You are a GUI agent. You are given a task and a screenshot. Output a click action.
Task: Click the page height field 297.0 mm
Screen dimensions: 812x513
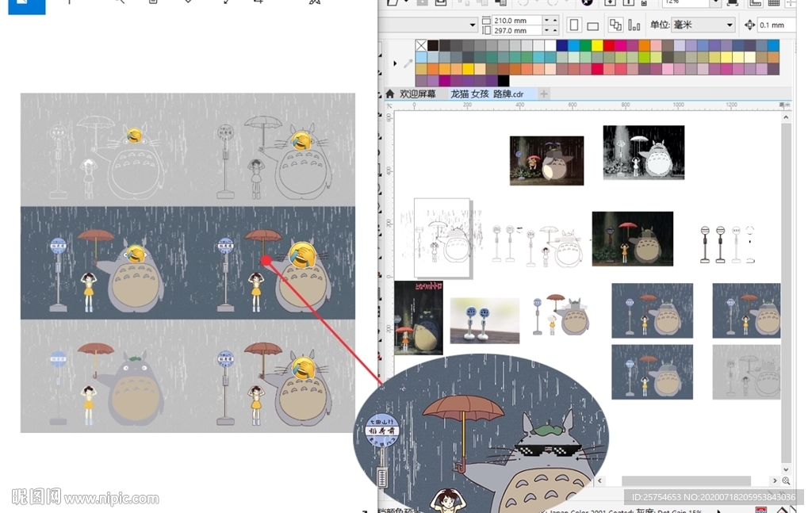[516, 31]
